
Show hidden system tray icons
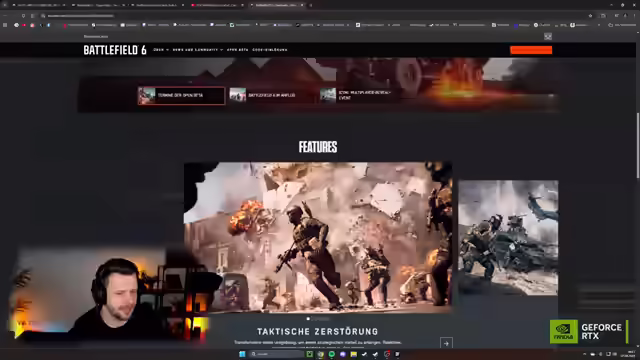584,354
